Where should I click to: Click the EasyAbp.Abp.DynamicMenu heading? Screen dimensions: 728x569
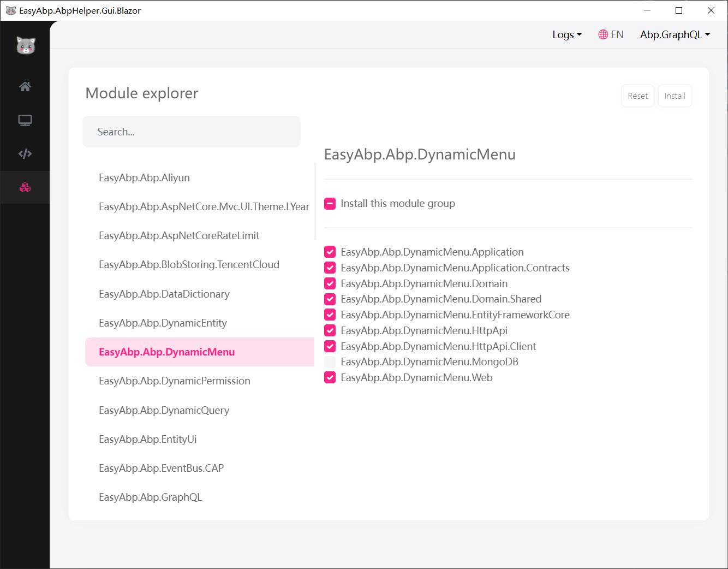[x=420, y=155]
